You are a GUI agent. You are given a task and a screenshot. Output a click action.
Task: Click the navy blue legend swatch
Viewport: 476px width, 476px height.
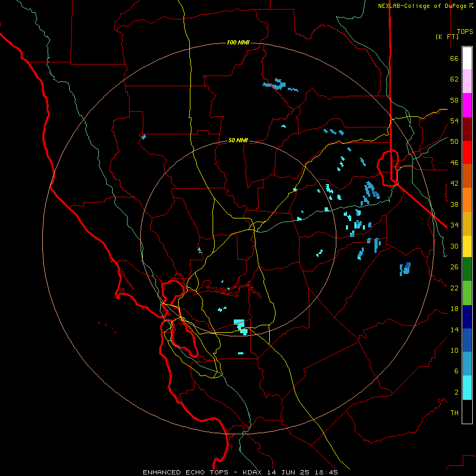click(x=467, y=317)
